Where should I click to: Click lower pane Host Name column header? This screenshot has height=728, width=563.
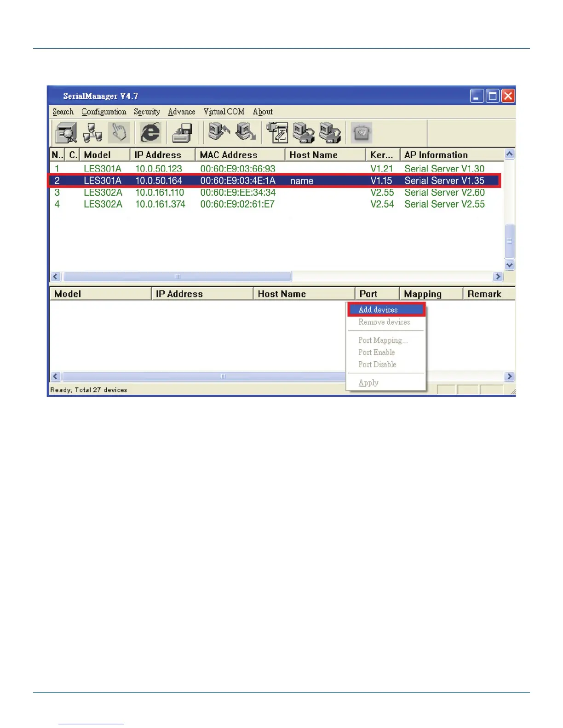pyautogui.click(x=304, y=294)
